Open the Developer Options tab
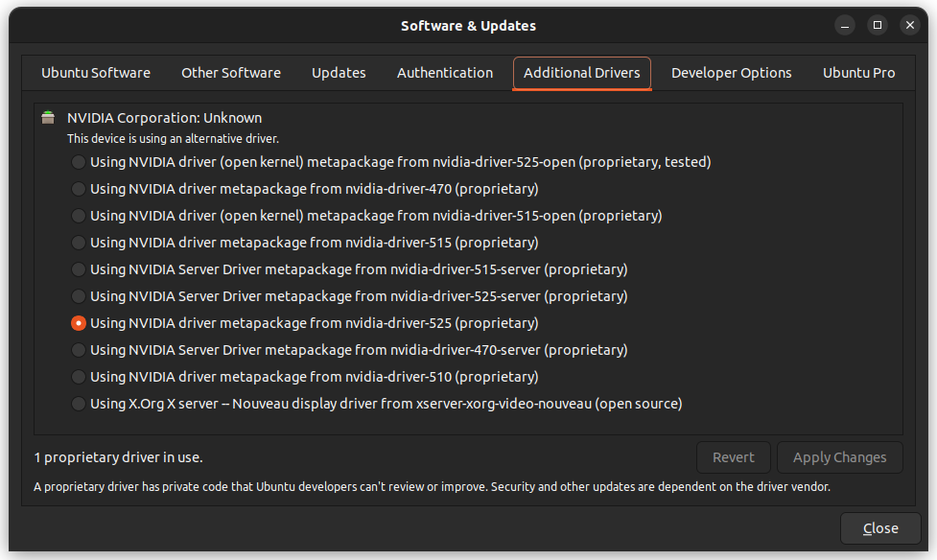 pos(731,72)
